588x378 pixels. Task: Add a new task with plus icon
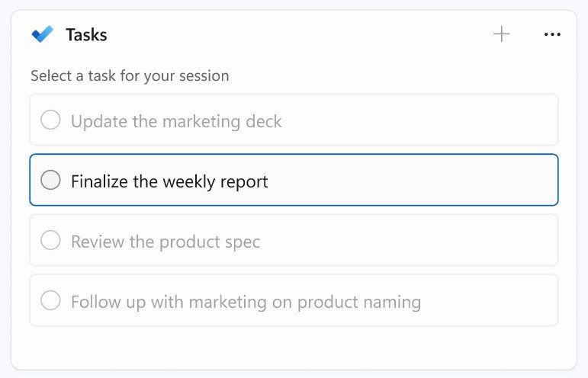click(501, 34)
